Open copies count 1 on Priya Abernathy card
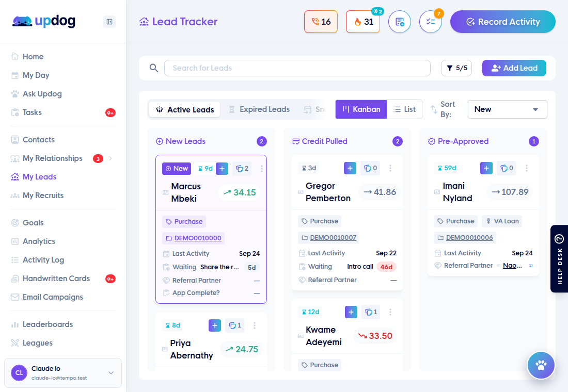Image resolution: width=568 pixels, height=392 pixels. (x=235, y=325)
